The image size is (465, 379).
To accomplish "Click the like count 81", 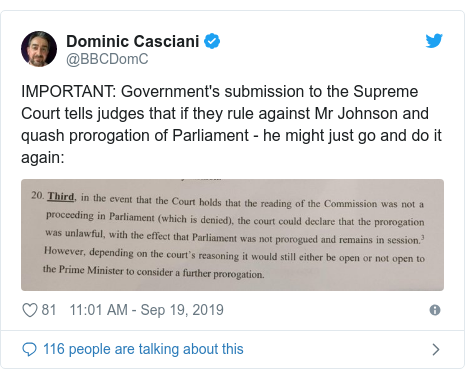I will click(49, 310).
